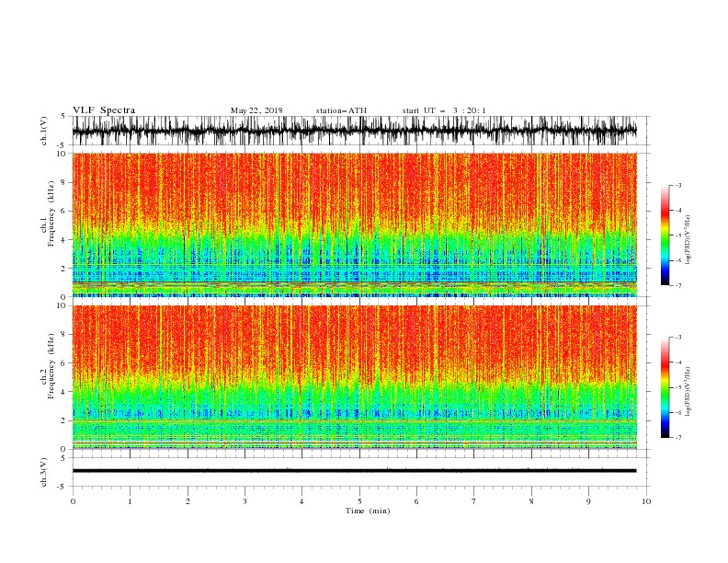Click the ch.1 voltage waveform trace
The height and width of the screenshot is (563, 728).
click(354, 131)
